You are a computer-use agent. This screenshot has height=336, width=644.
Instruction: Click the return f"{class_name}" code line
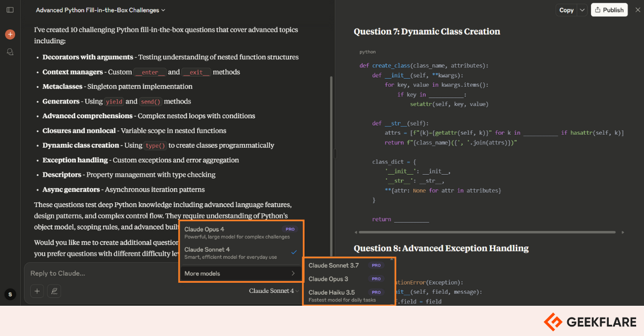451,143
